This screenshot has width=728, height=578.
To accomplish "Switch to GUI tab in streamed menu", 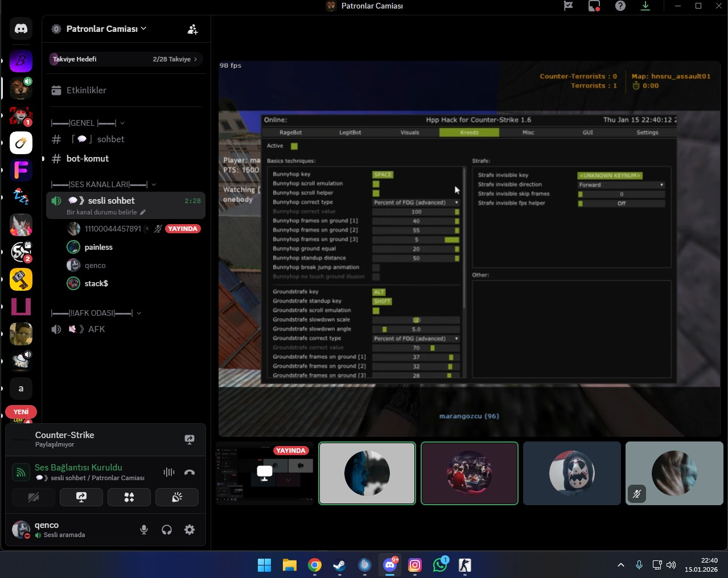I will (588, 133).
